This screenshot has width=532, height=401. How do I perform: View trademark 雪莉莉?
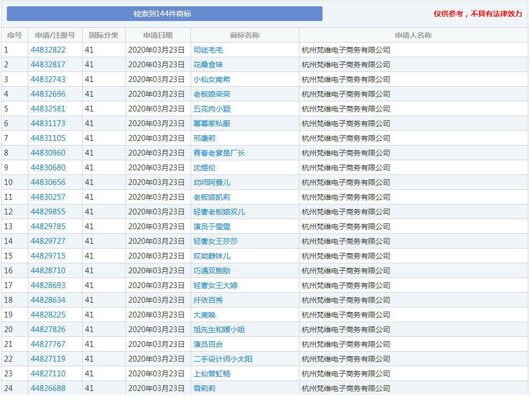204,388
